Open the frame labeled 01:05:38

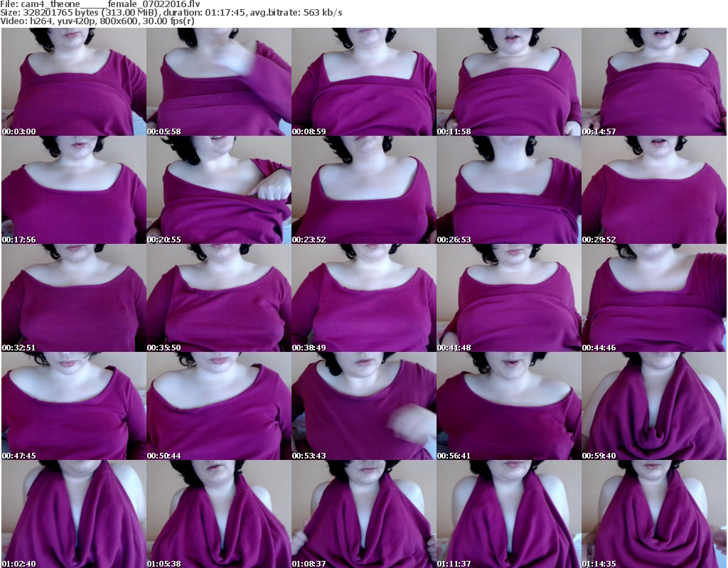click(219, 514)
